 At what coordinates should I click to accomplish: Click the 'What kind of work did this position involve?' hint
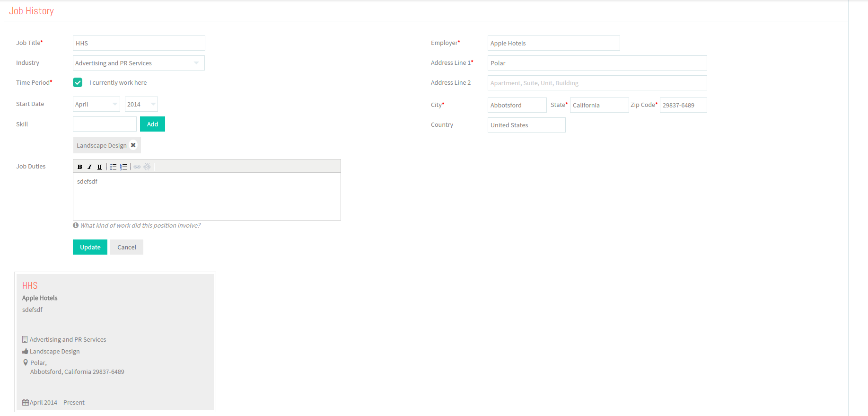140,225
